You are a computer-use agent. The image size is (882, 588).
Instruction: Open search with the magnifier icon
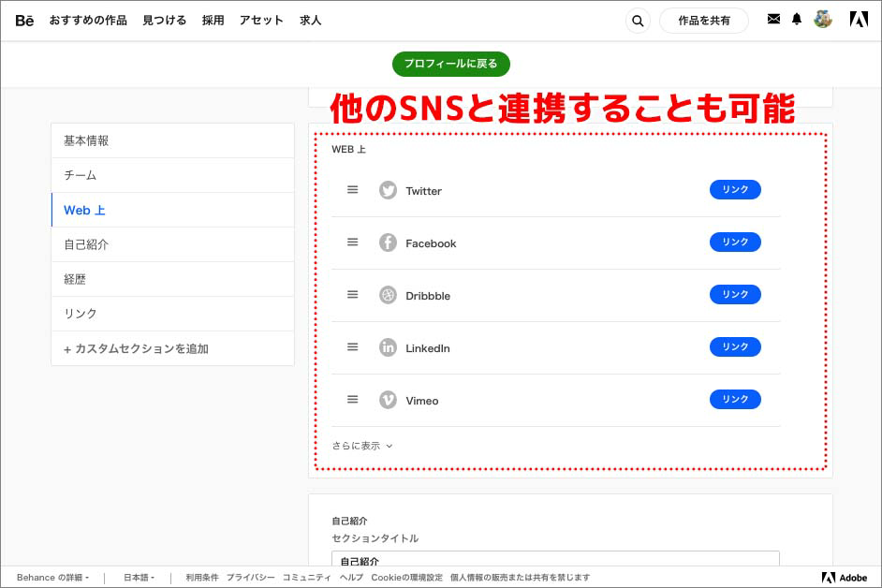(x=638, y=20)
